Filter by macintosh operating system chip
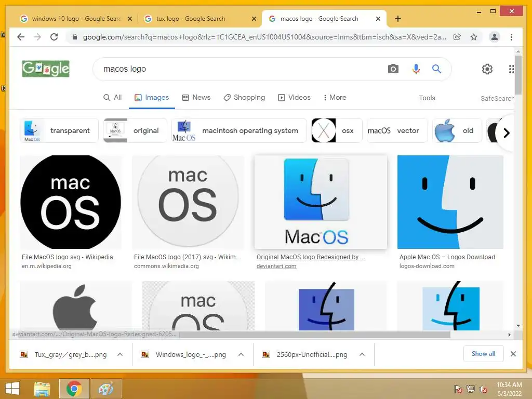This screenshot has width=532, height=399. [239, 130]
